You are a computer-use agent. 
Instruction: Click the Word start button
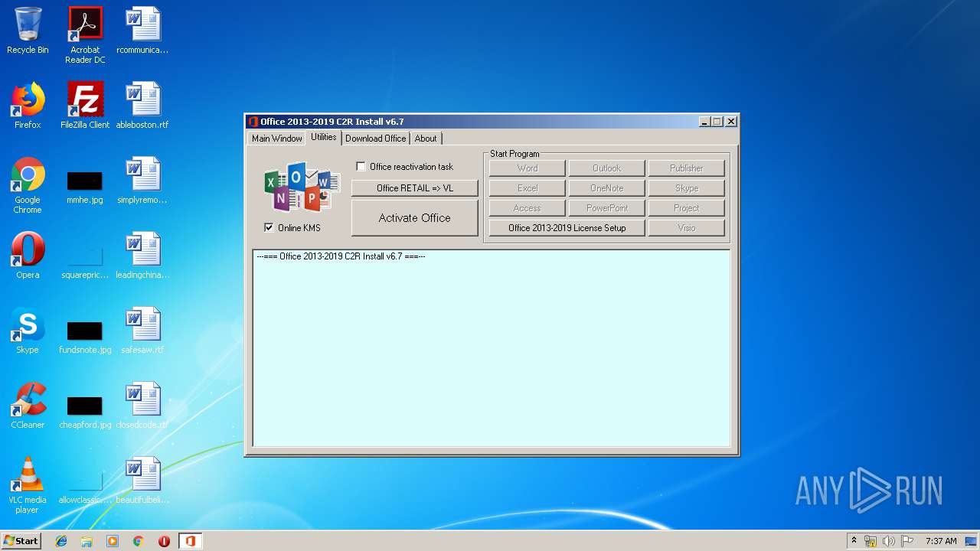(528, 168)
